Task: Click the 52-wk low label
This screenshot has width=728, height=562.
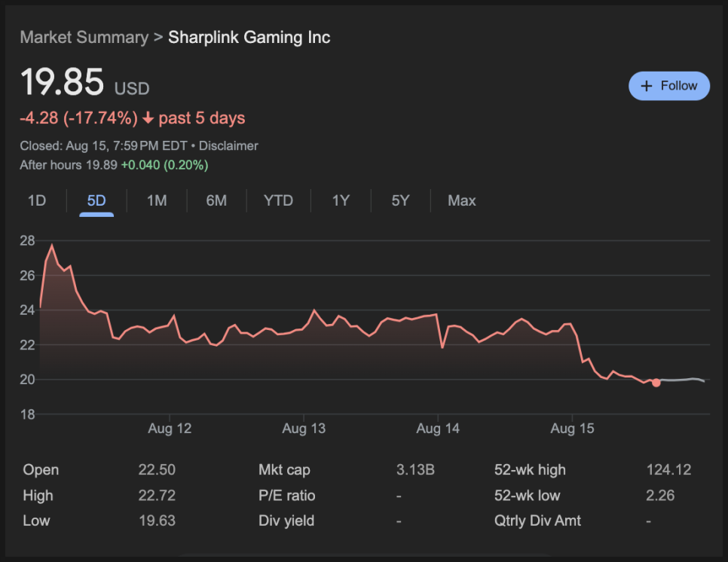Action: pyautogui.click(x=528, y=495)
